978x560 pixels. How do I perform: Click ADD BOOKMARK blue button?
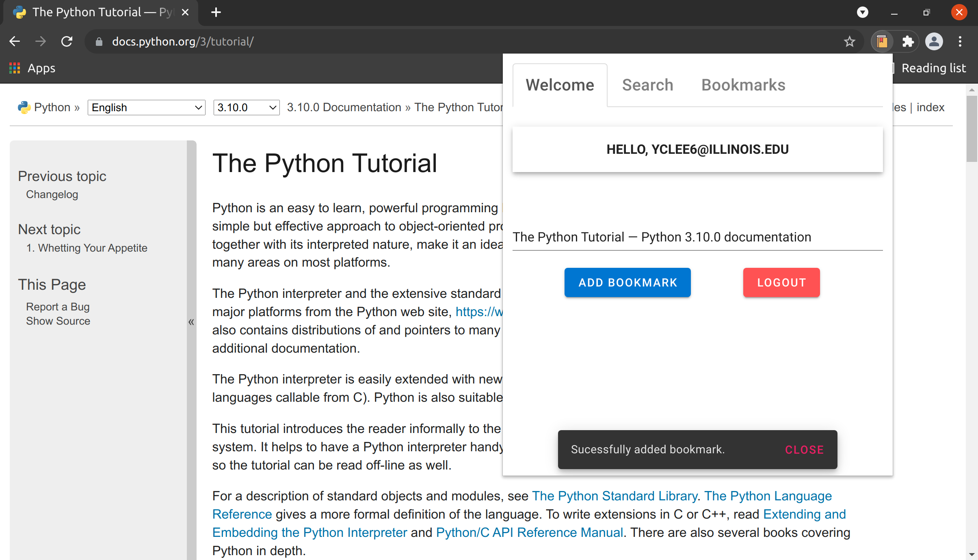pos(627,282)
